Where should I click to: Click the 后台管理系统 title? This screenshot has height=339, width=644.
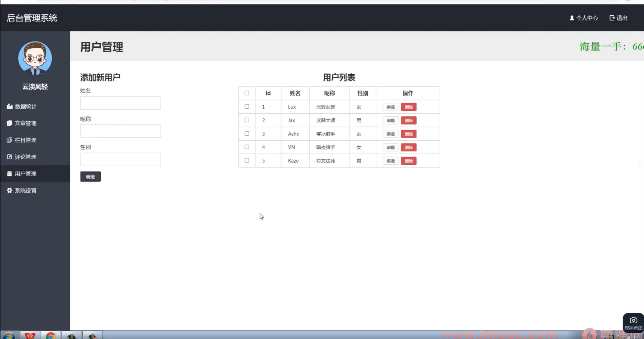point(32,18)
